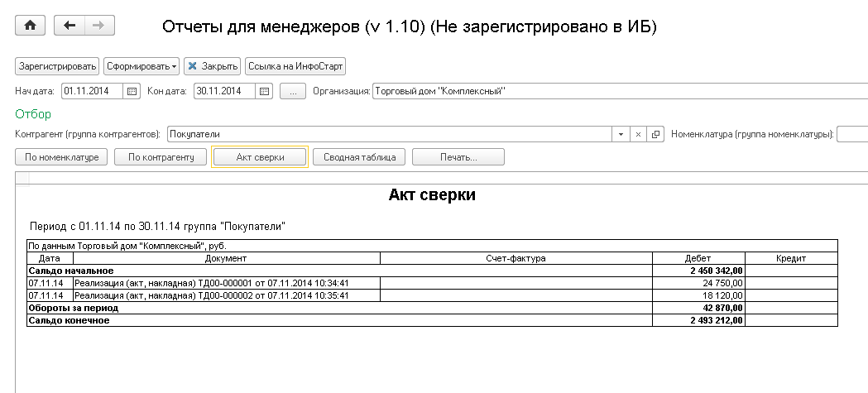Viewport: 868px width, 393px height.
Task: Click the Дебет column header
Action: click(698, 258)
